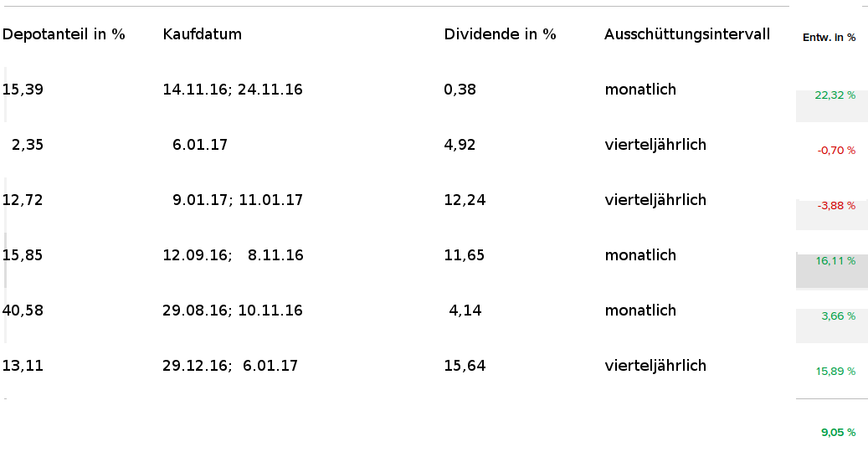Click the Depotanteil in % column header

(64, 34)
